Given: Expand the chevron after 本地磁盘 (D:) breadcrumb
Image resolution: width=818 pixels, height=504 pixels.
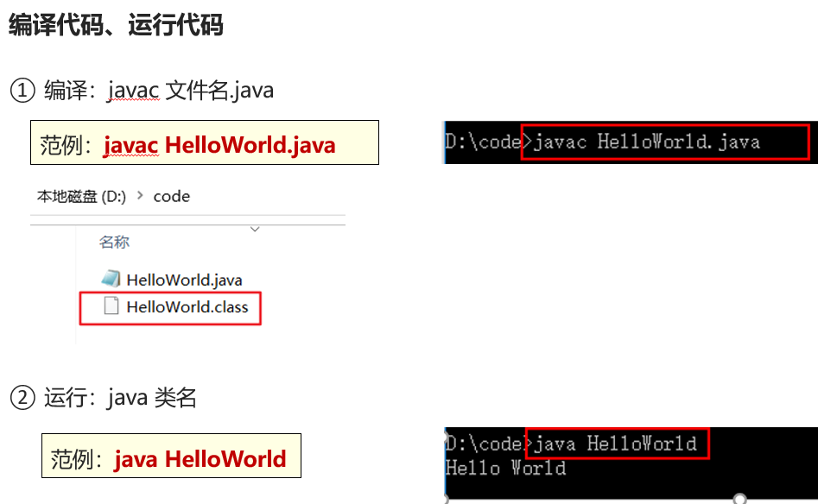Looking at the screenshot, I should coord(140,197).
